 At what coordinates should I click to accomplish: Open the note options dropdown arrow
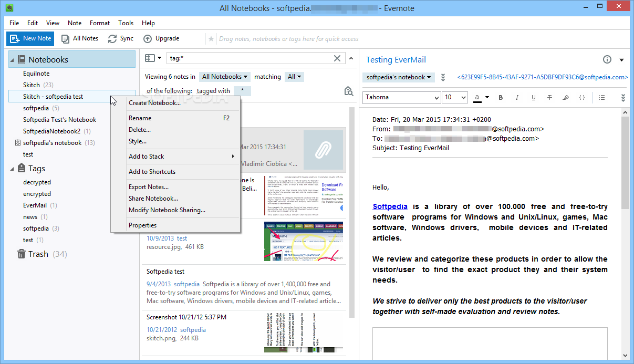point(622,59)
